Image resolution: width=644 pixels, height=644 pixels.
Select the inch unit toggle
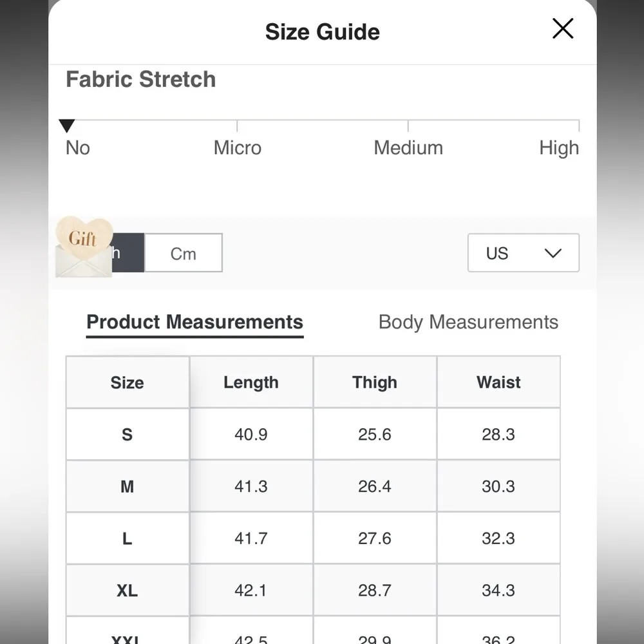[x=128, y=253]
